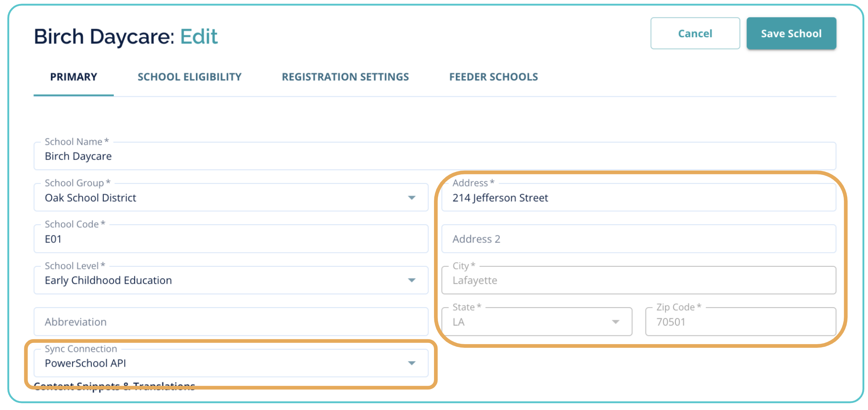Click the Save School button
This screenshot has height=410, width=868.
(x=791, y=33)
